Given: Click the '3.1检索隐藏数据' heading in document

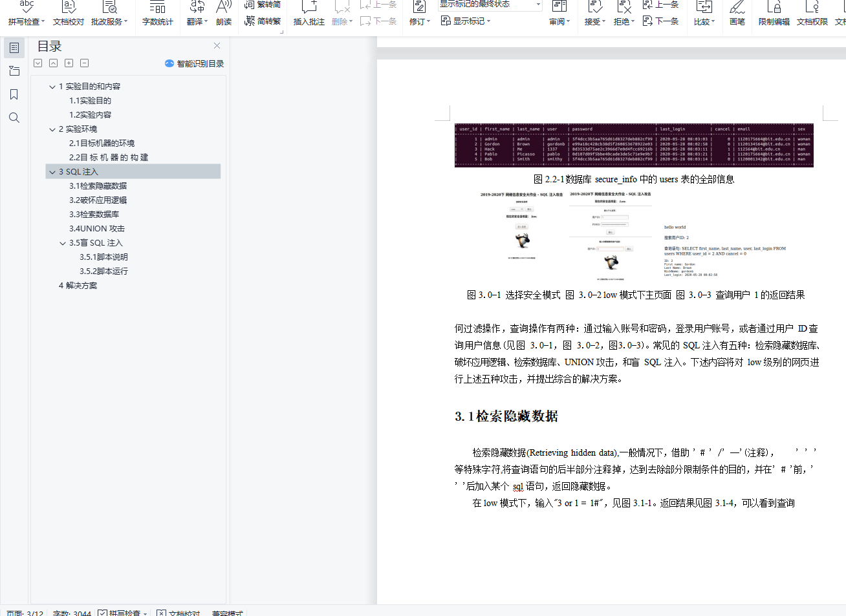Looking at the screenshot, I should [x=506, y=416].
